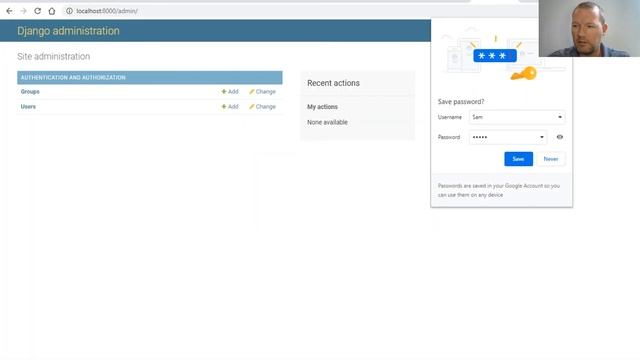The height and width of the screenshot is (360, 640).
Task: Open the Groups model link
Action: [x=30, y=91]
